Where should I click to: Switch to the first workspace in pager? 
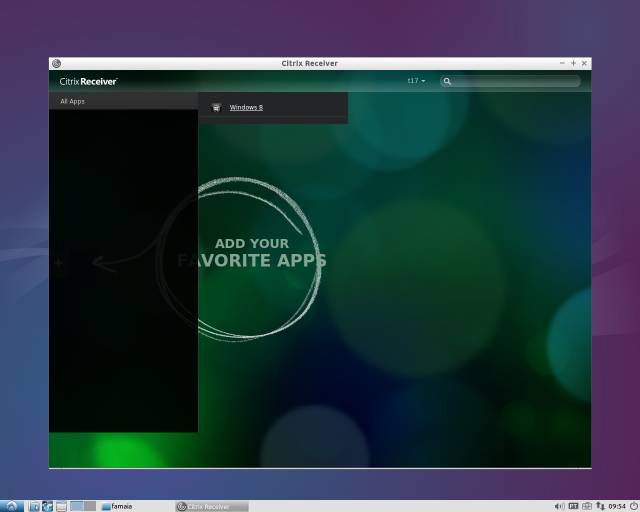pyautogui.click(x=76, y=506)
